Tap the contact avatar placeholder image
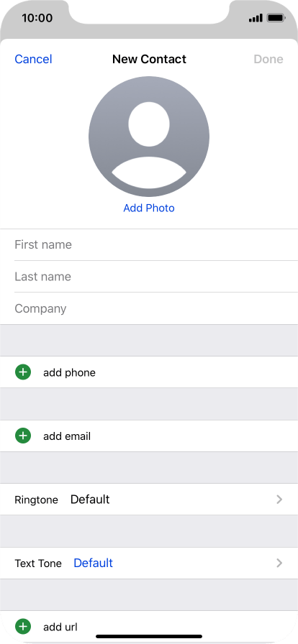The image size is (298, 644). 149,137
